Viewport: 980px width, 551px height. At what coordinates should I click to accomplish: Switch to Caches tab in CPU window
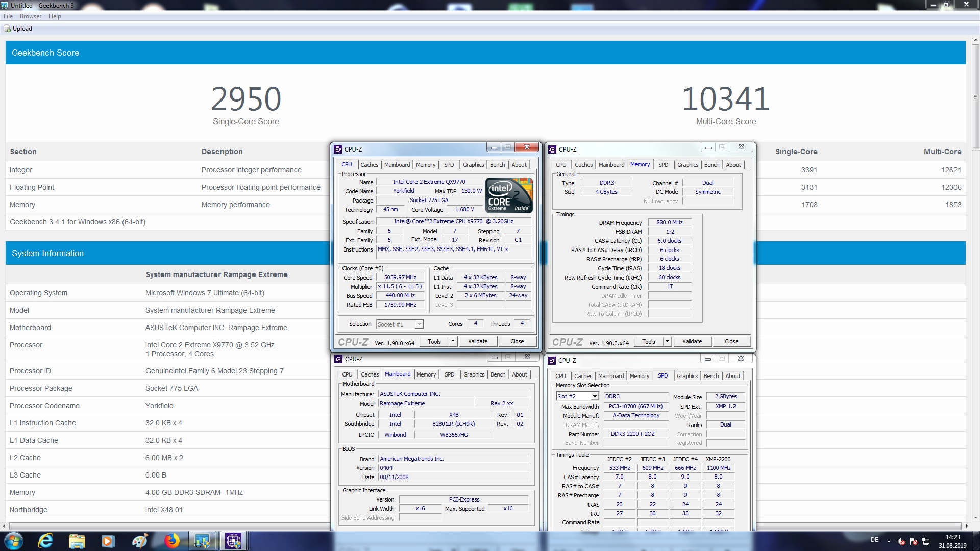tap(369, 165)
